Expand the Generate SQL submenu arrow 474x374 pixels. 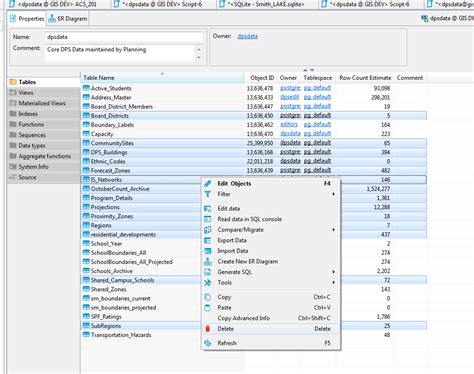coord(333,272)
